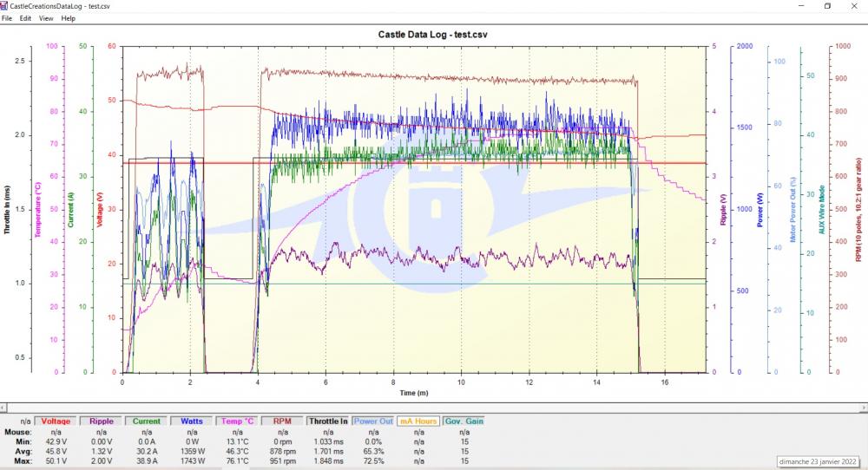Click the chart title Castle Data Log - test.csv
The width and height of the screenshot is (868, 470).
pyautogui.click(x=433, y=35)
